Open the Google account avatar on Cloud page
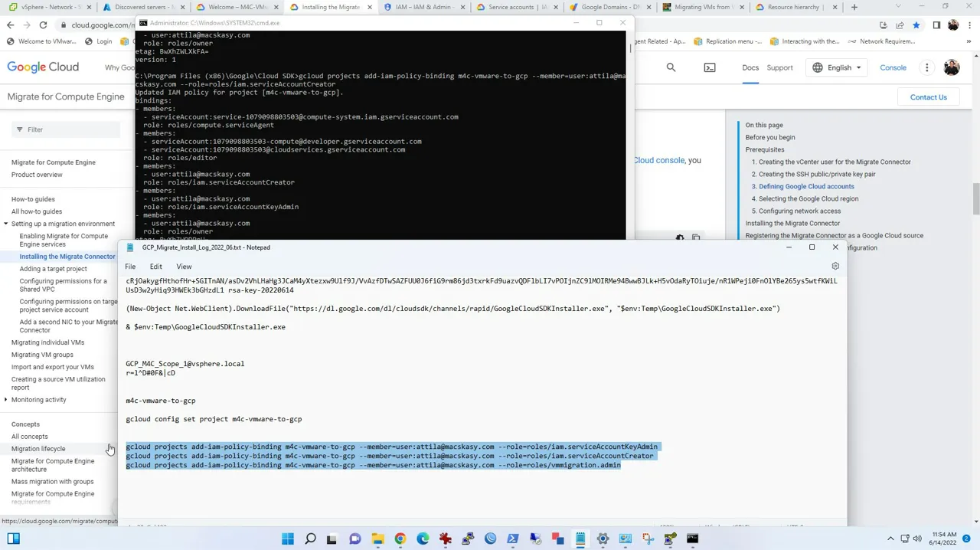 click(952, 67)
